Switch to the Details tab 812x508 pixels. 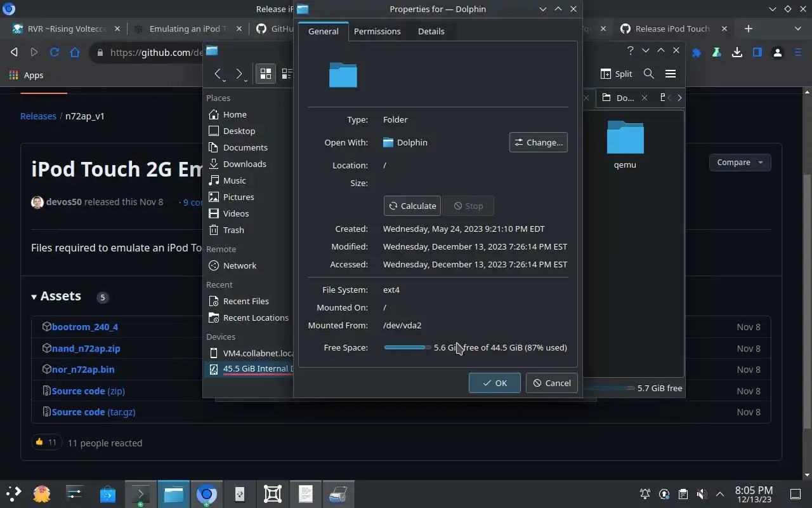click(x=431, y=31)
